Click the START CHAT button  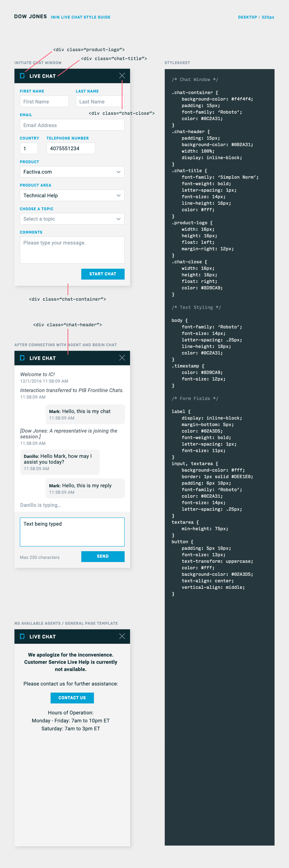[103, 274]
